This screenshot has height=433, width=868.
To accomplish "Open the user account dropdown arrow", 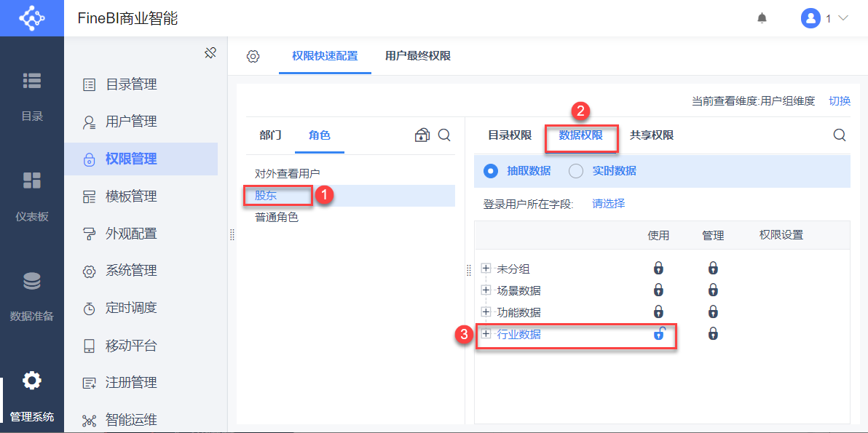I will tap(844, 18).
